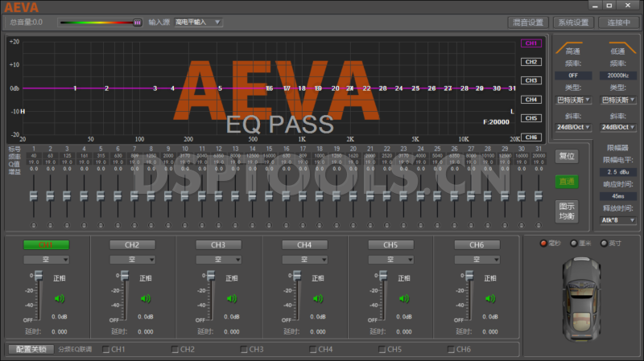Viewport: 644px width, 361px height.
Task: Click the low-pass filter curve icon
Action: coord(622,47)
